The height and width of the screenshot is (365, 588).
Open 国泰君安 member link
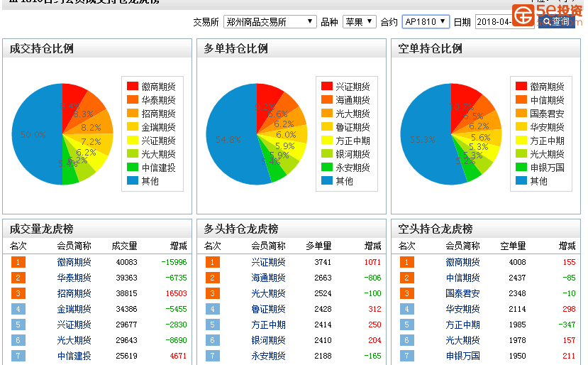coord(462,293)
